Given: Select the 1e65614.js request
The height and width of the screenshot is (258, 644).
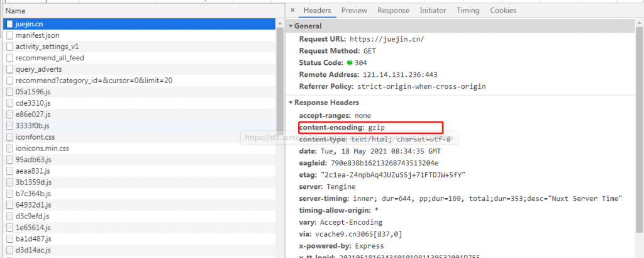Looking at the screenshot, I should (140, 227).
